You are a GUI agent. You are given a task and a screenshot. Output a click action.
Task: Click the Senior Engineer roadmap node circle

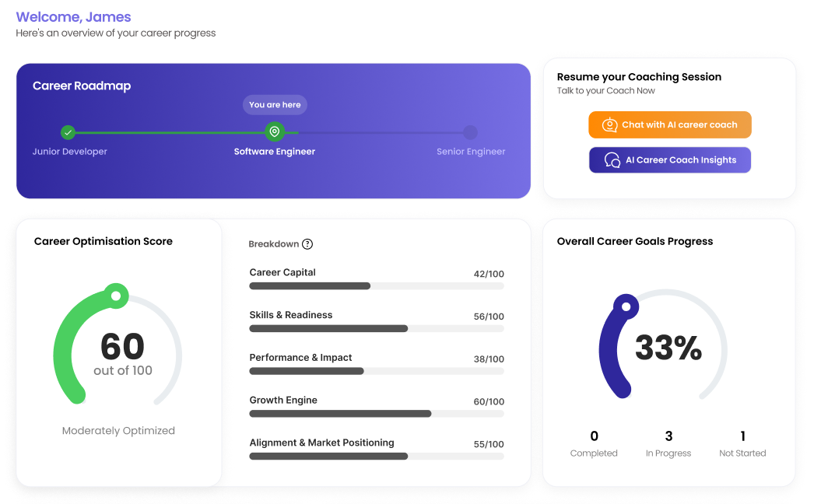tap(470, 132)
